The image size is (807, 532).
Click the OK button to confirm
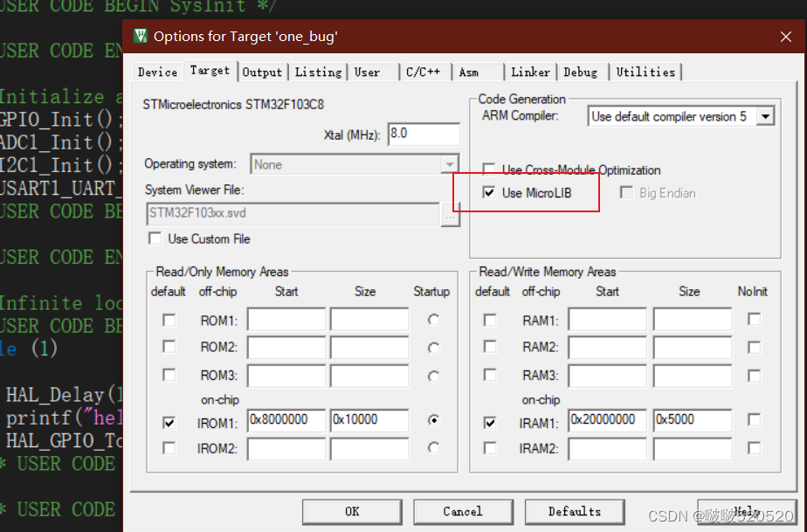click(352, 512)
